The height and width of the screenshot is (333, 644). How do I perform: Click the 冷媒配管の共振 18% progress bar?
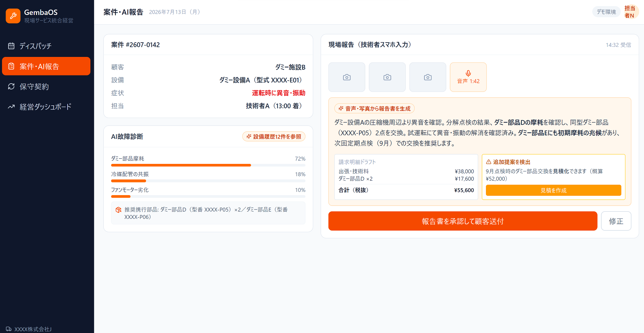[x=208, y=181]
